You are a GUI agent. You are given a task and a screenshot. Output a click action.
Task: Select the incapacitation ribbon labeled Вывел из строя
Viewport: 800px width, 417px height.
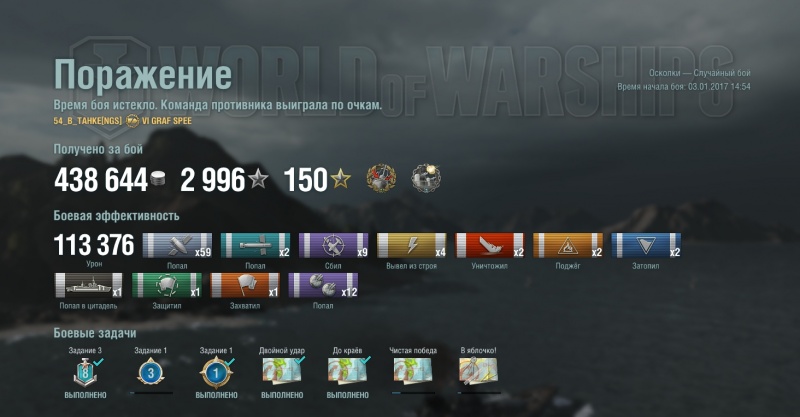pyautogui.click(x=412, y=246)
